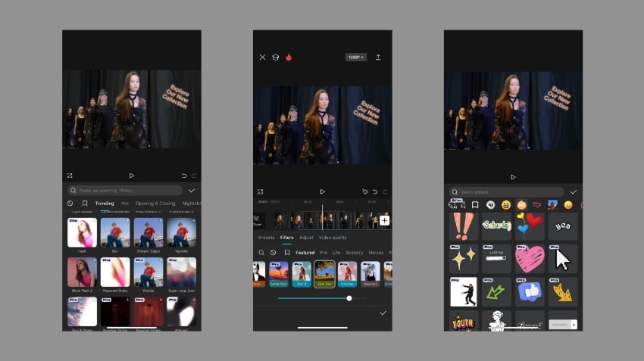Image resolution: width=644 pixels, height=361 pixels.
Task: Undo the last edit in middle editor
Action: (x=375, y=191)
